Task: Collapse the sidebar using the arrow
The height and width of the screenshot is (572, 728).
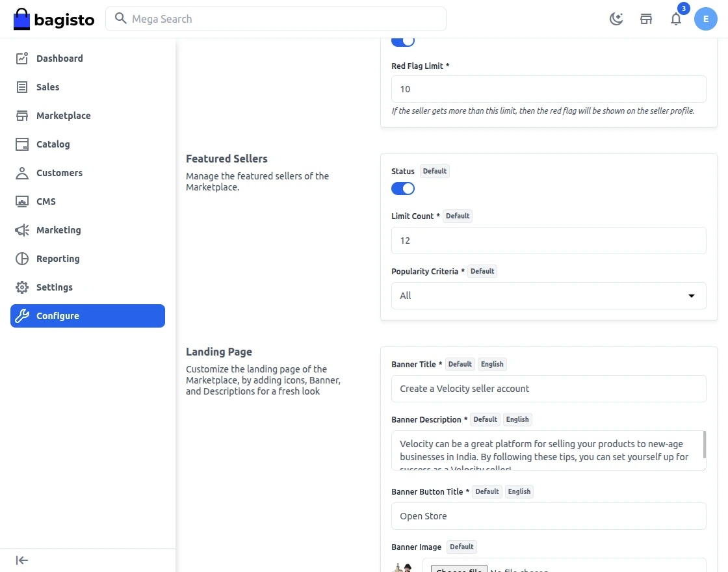Action: point(21,560)
